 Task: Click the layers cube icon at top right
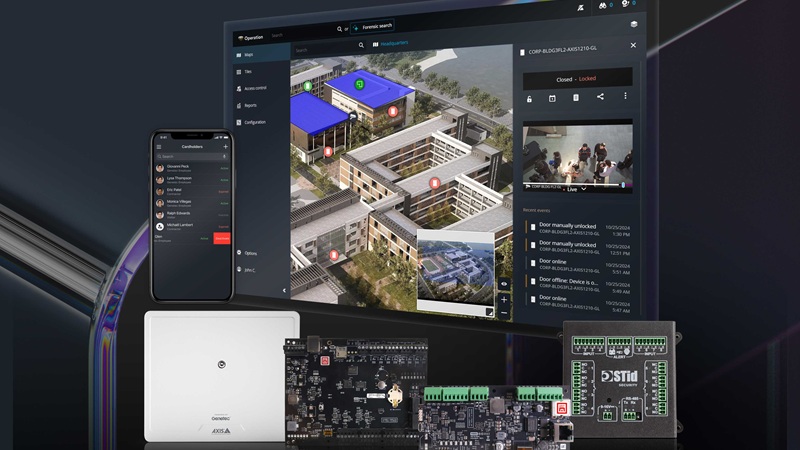[x=634, y=24]
